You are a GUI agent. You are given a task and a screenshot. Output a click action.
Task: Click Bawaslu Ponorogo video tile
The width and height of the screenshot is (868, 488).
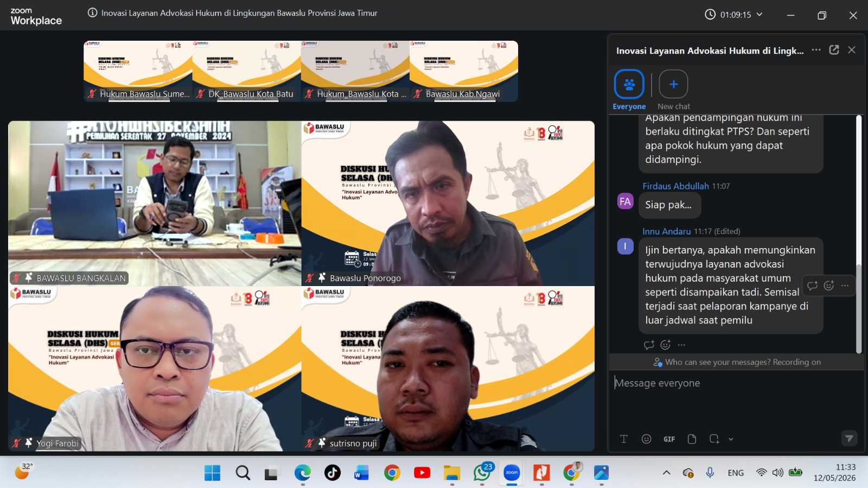[448, 204]
